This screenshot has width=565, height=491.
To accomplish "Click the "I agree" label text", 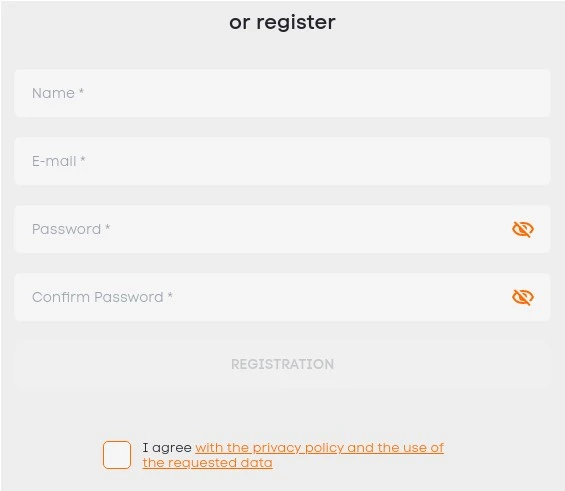I will click(x=167, y=448).
